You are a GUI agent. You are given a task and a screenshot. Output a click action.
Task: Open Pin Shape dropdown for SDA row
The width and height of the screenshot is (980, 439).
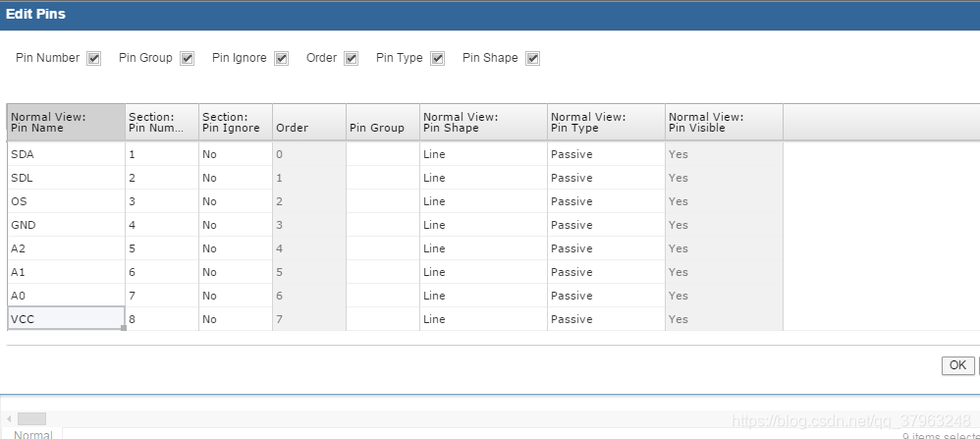click(483, 154)
